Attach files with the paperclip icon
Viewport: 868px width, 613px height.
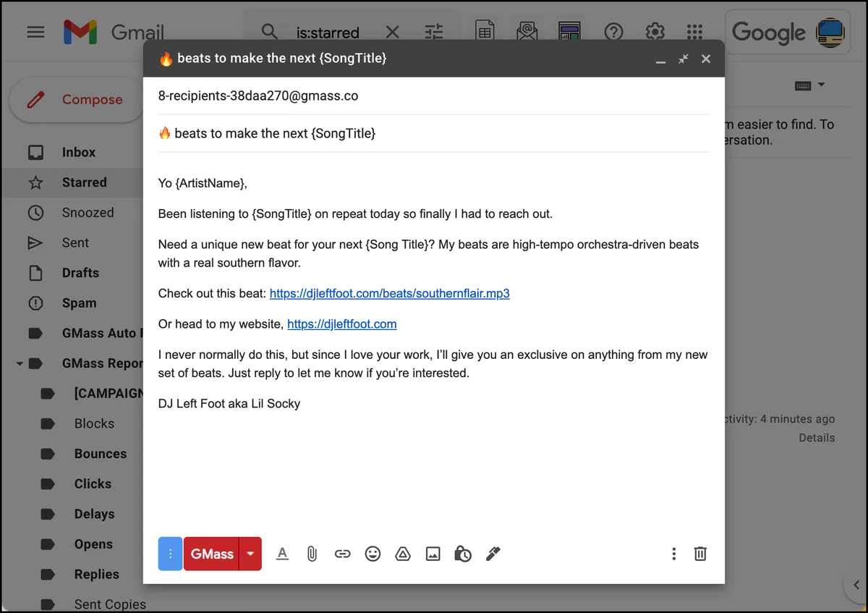(x=312, y=554)
